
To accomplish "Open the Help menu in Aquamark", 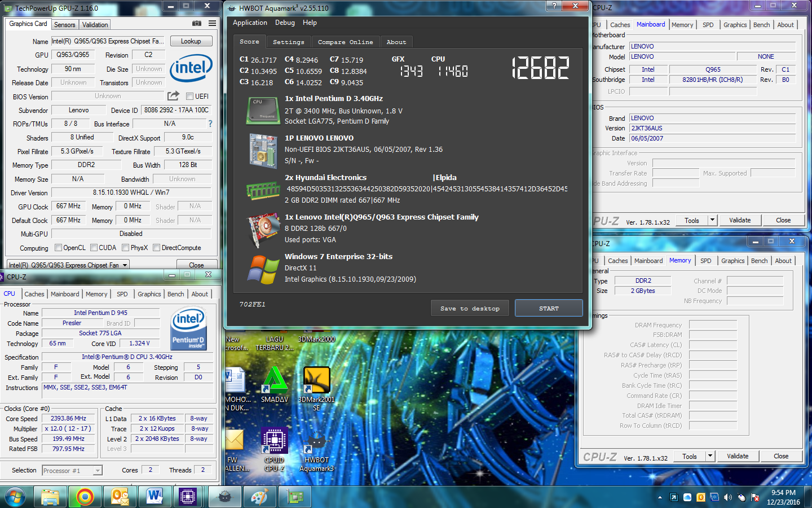I will pyautogui.click(x=310, y=23).
